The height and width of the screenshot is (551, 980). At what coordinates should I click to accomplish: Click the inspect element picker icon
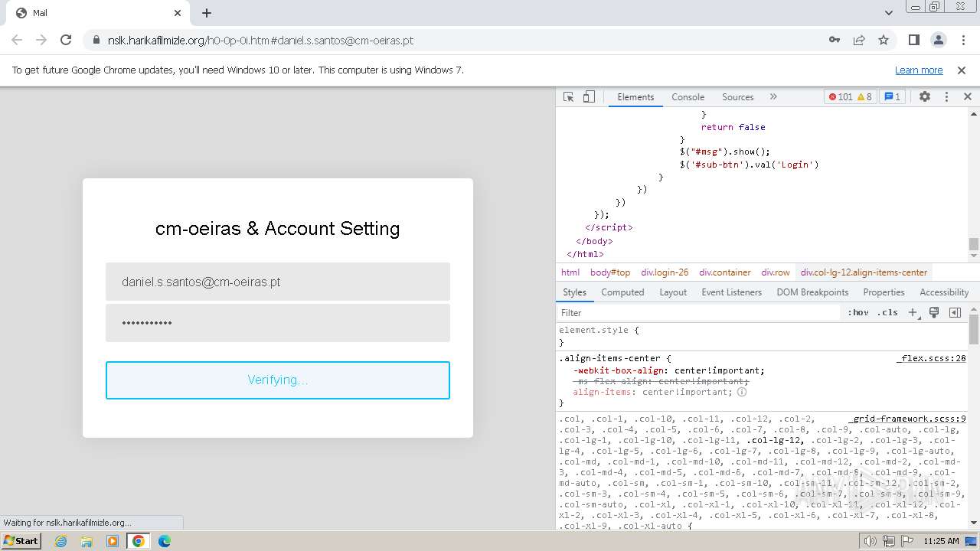568,97
